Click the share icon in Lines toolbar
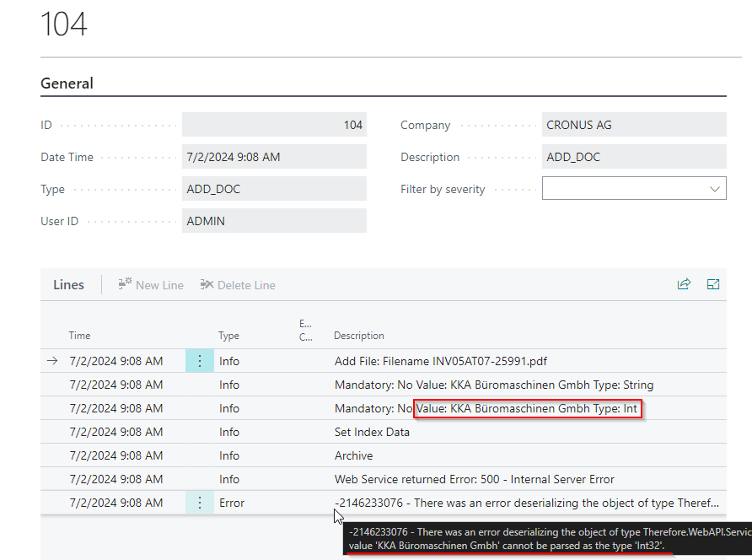 tap(684, 284)
